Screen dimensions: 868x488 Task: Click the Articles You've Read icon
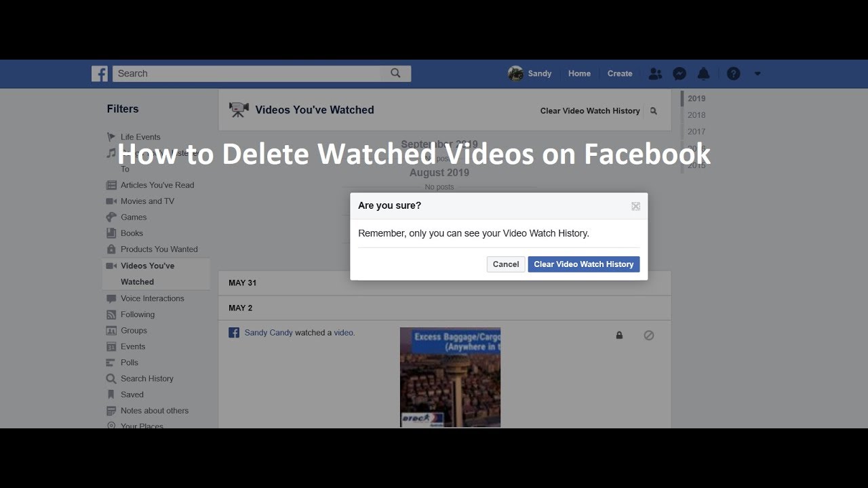click(x=111, y=185)
